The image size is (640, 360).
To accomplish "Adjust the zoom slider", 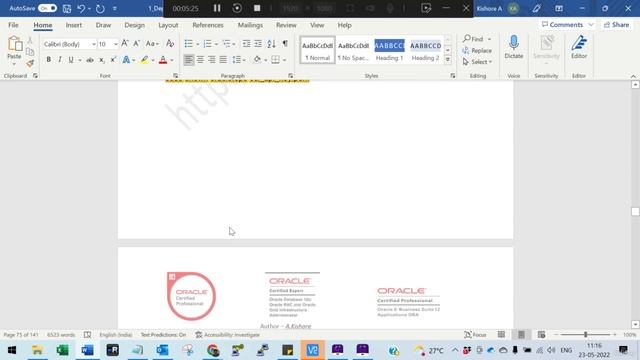I will tap(585, 335).
